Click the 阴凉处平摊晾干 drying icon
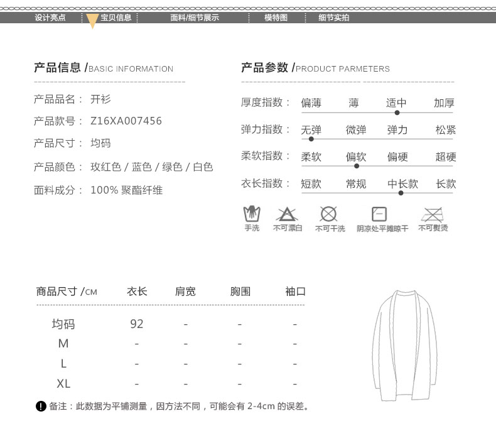496x448 pixels. (x=379, y=214)
